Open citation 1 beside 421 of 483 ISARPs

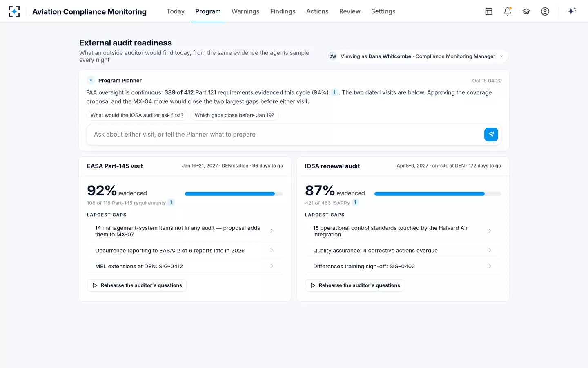pyautogui.click(x=355, y=202)
